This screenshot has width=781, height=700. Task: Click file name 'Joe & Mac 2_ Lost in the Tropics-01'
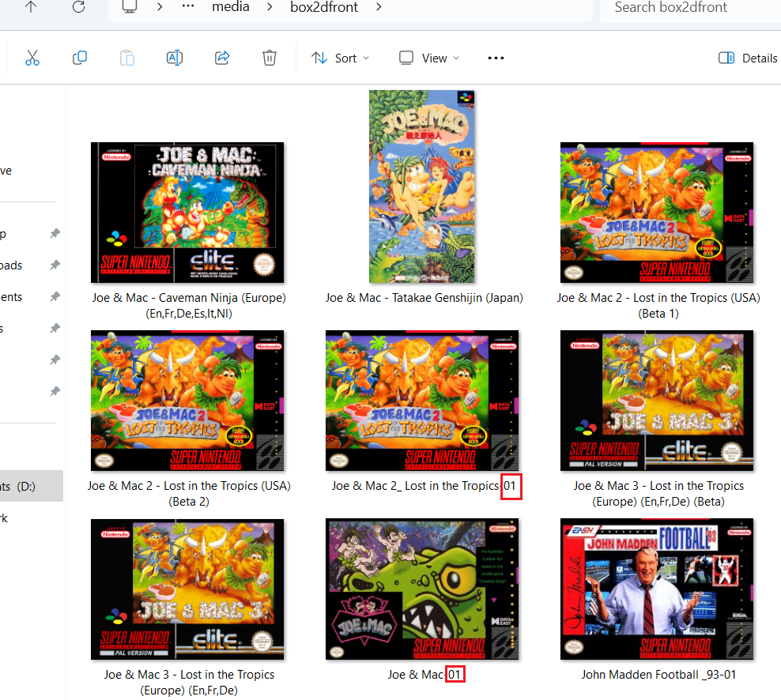coord(424,486)
